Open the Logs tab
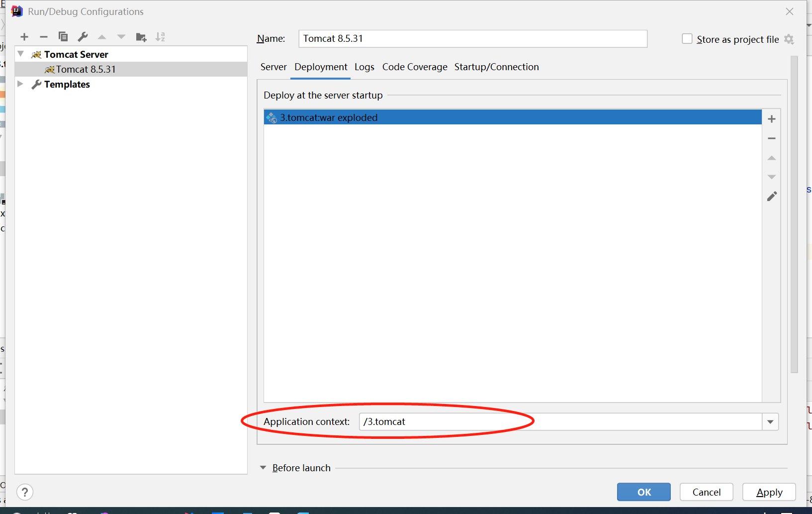Screen dimensions: 812x514 pyautogui.click(x=364, y=67)
